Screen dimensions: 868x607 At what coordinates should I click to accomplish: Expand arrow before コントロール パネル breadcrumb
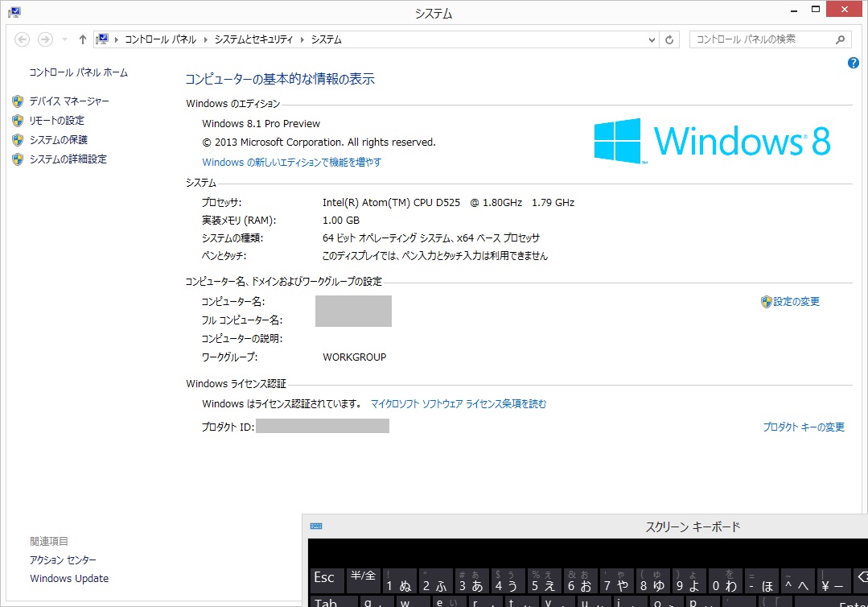pyautogui.click(x=117, y=40)
